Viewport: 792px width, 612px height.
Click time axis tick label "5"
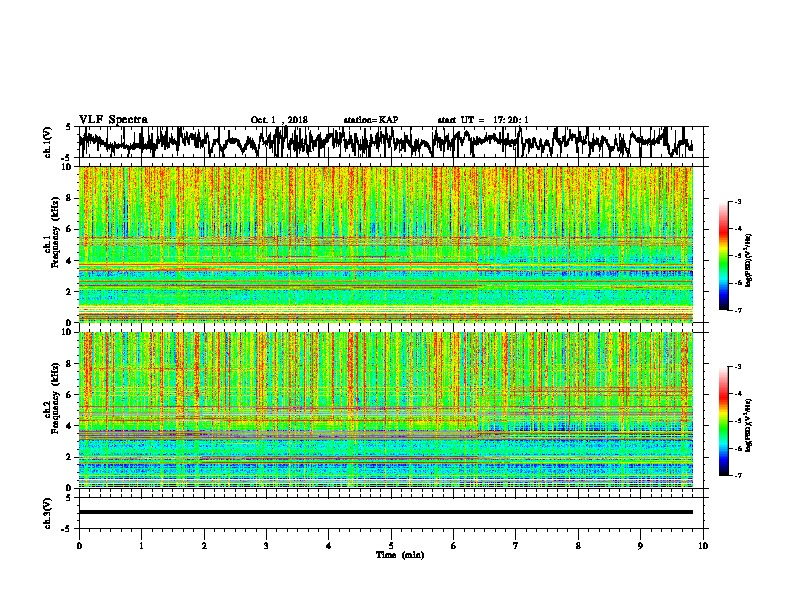click(x=391, y=546)
